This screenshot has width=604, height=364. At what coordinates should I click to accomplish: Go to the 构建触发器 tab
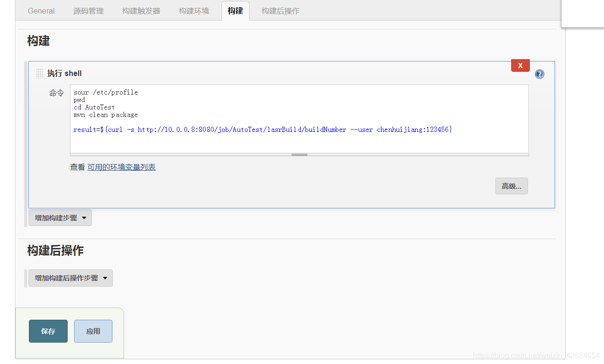click(x=141, y=11)
